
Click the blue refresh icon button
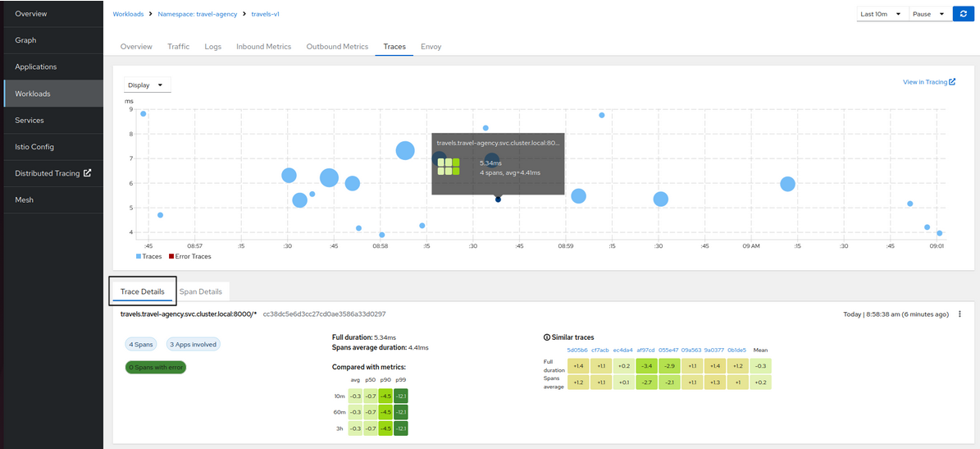click(x=964, y=14)
